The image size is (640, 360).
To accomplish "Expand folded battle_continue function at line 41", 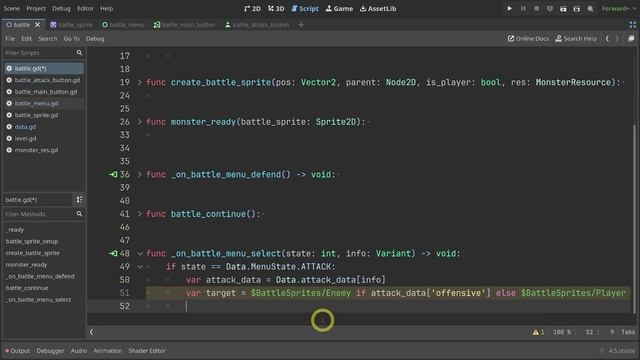I will pyautogui.click(x=140, y=214).
